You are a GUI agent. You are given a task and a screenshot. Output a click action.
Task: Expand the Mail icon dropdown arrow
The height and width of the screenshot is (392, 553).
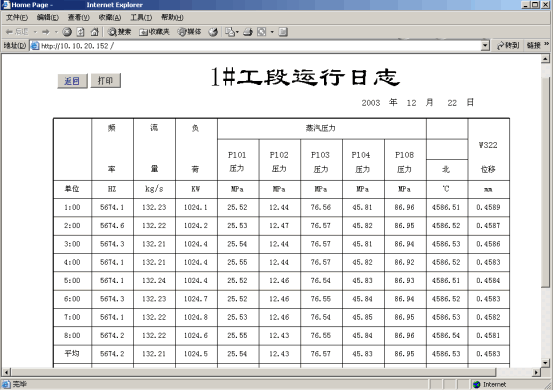237,32
